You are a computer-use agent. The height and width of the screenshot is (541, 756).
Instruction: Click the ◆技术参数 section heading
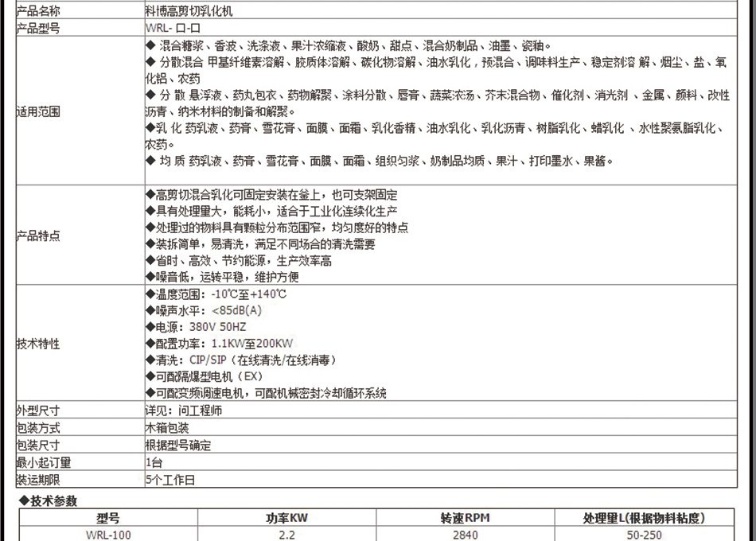[x=48, y=500]
